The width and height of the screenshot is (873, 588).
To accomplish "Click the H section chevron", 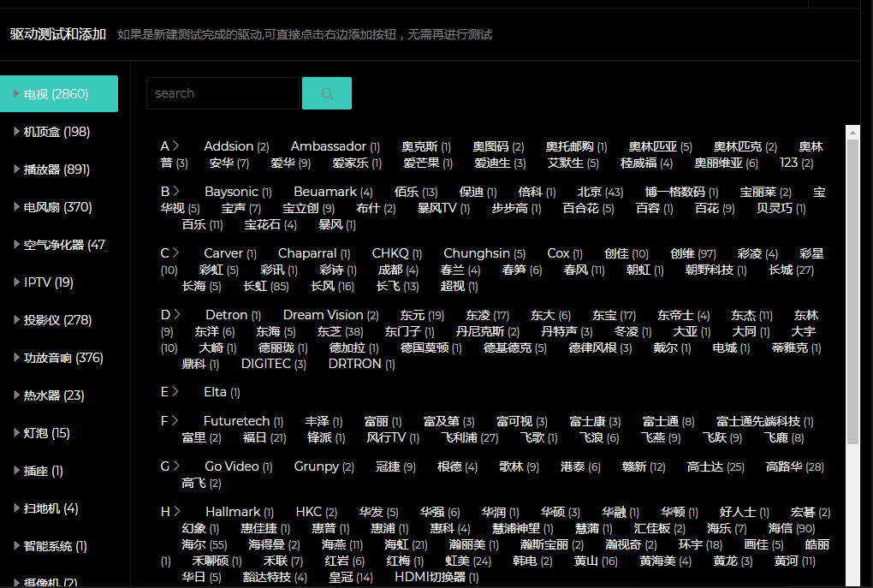I will tap(177, 511).
